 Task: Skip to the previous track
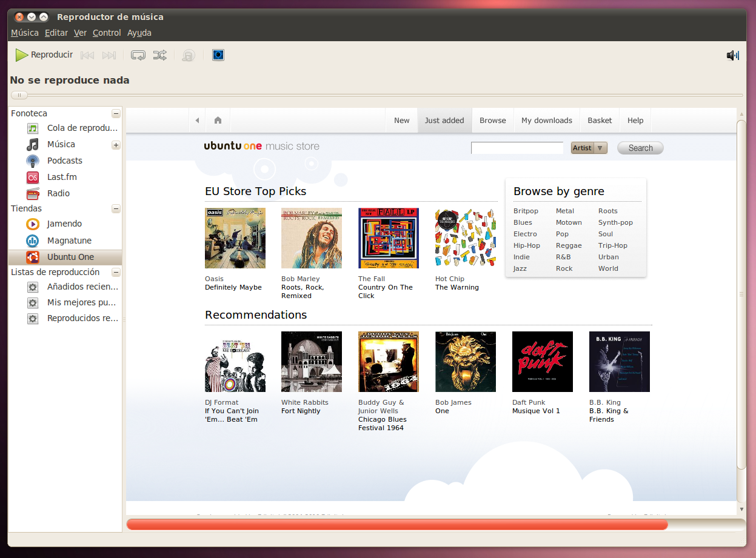87,55
